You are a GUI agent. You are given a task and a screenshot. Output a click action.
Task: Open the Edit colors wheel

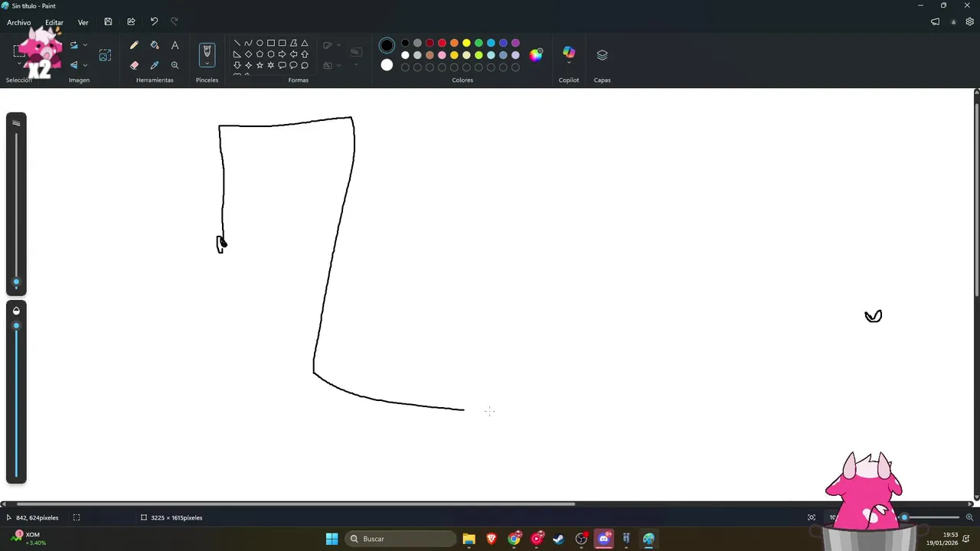click(536, 54)
